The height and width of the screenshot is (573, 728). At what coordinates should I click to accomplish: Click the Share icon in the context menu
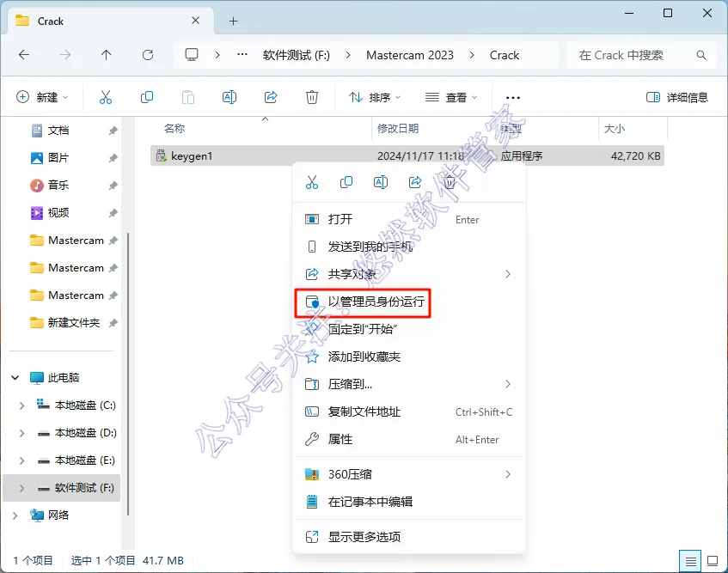415,182
